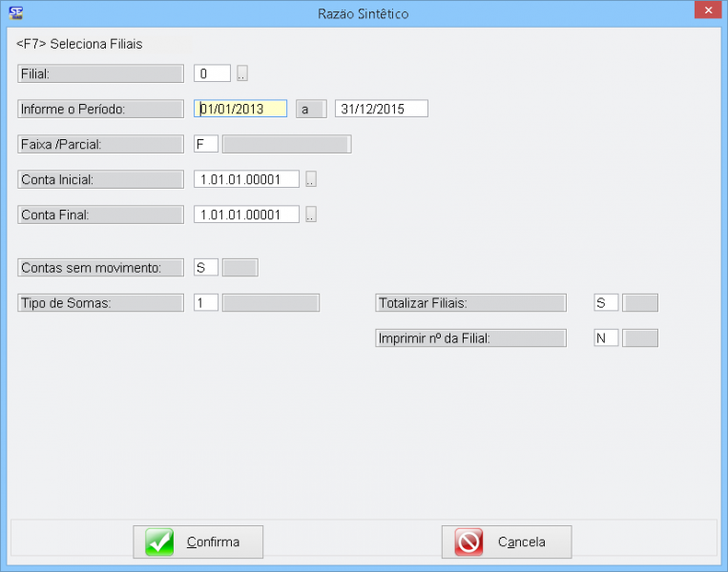Click the Filial number field

click(x=212, y=73)
